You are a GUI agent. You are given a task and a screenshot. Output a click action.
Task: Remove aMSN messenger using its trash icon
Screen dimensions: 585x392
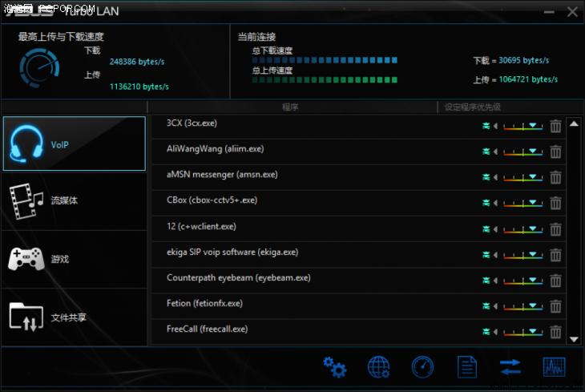point(555,177)
